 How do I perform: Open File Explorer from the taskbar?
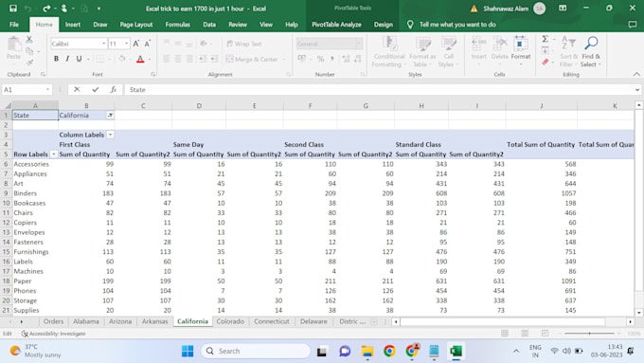[x=367, y=351]
